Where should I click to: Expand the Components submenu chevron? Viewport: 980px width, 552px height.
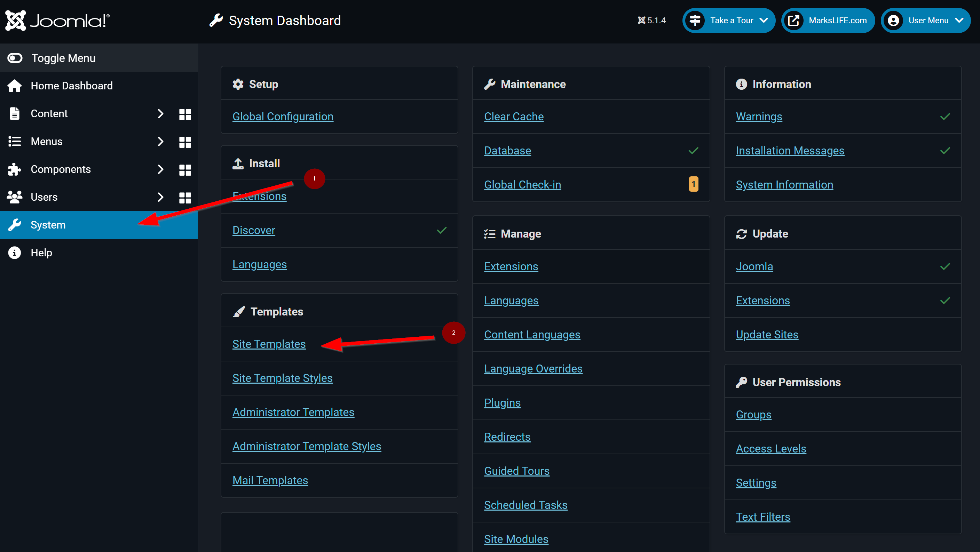tap(160, 169)
